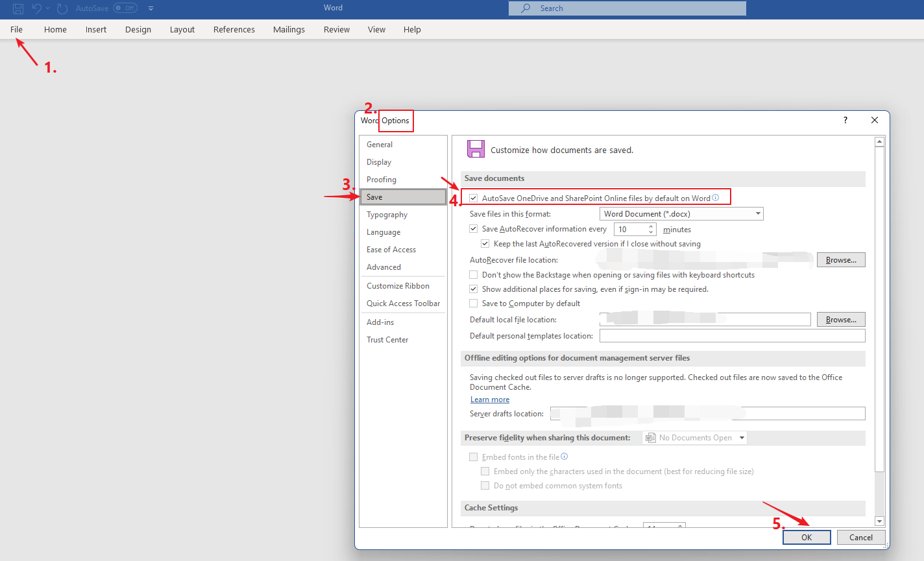Click the purple floppy disk save icon
This screenshot has height=561, width=924.
tap(476, 149)
